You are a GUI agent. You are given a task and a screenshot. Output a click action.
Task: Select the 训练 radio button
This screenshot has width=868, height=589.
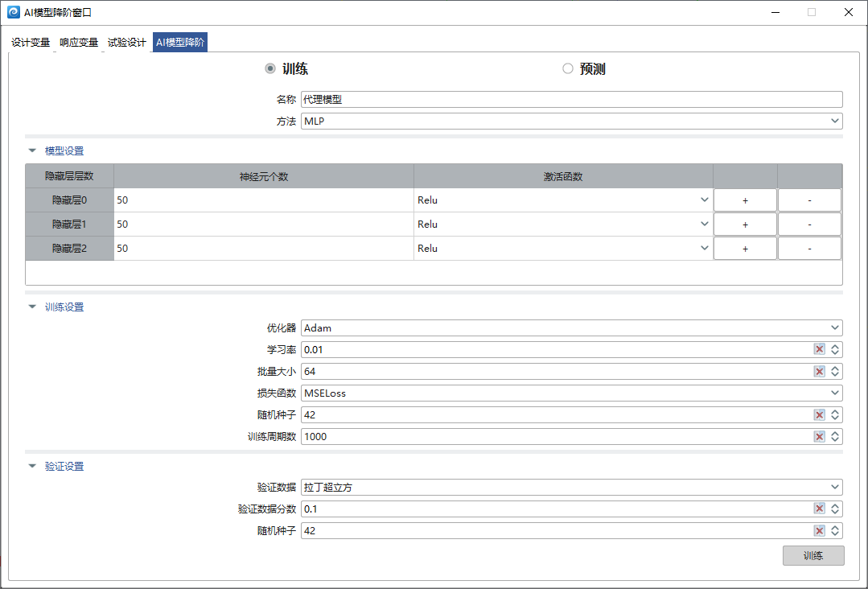click(270, 69)
